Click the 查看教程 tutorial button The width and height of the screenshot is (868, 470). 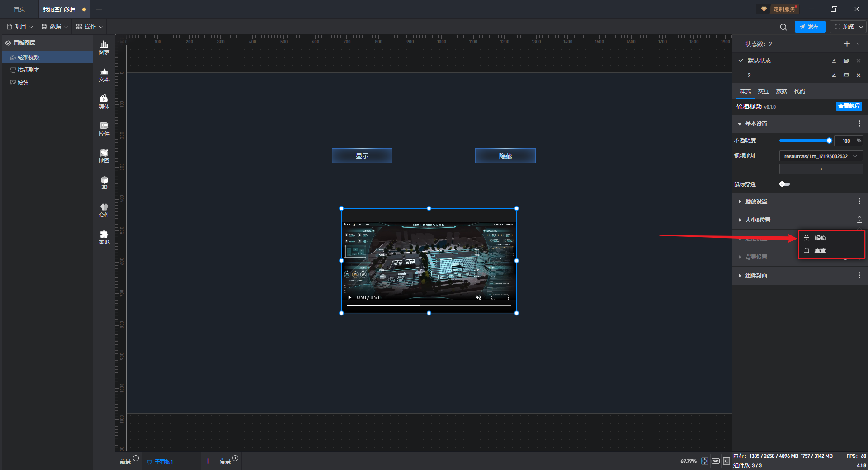[x=849, y=106]
